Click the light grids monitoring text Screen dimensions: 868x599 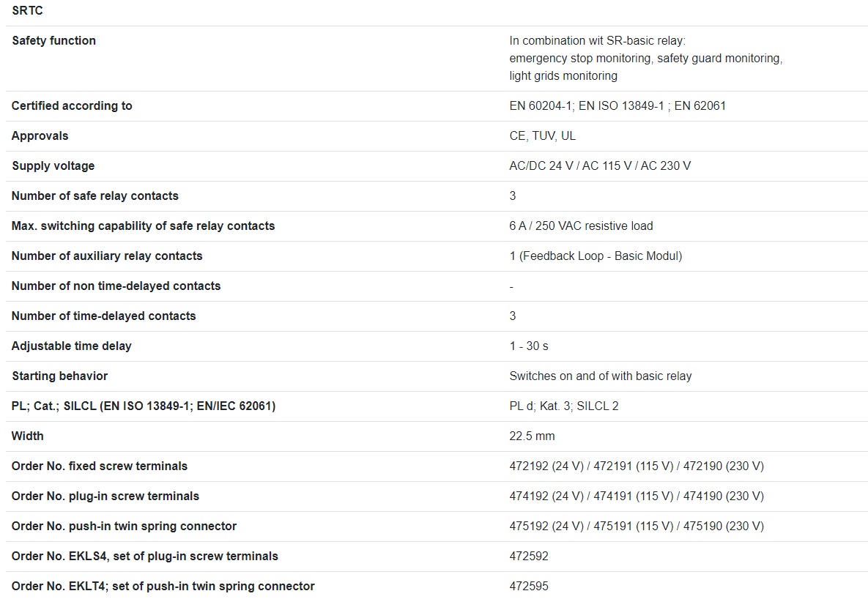563,76
